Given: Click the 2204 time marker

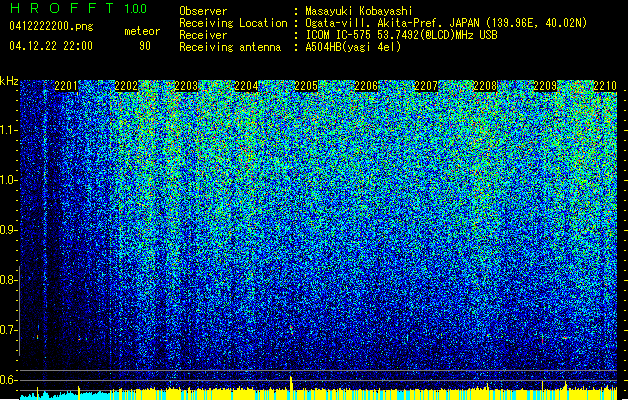Looking at the screenshot, I should coord(246,86).
